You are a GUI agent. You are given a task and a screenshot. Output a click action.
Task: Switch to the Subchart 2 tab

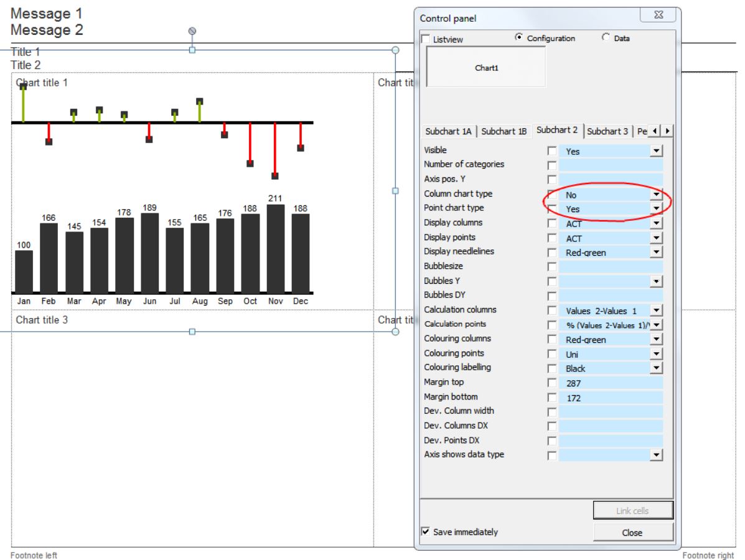tap(557, 129)
